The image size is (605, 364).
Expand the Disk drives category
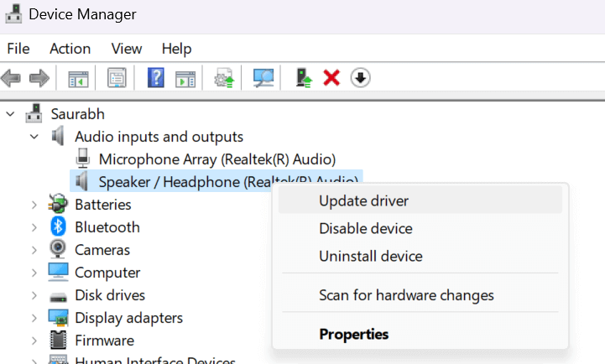[x=34, y=296]
